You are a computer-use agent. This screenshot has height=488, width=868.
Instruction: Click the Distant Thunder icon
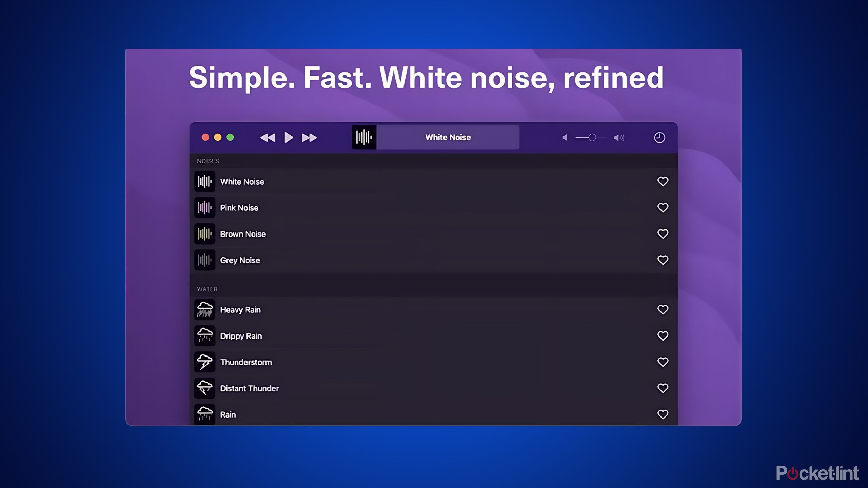[x=204, y=388]
